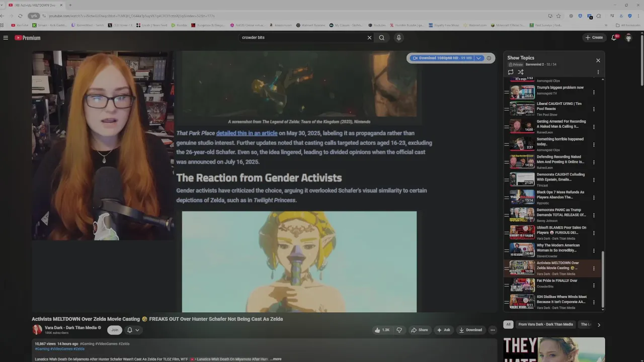Expand download quality dropdown arrow
This screenshot has width=644, height=362.
pyautogui.click(x=479, y=58)
